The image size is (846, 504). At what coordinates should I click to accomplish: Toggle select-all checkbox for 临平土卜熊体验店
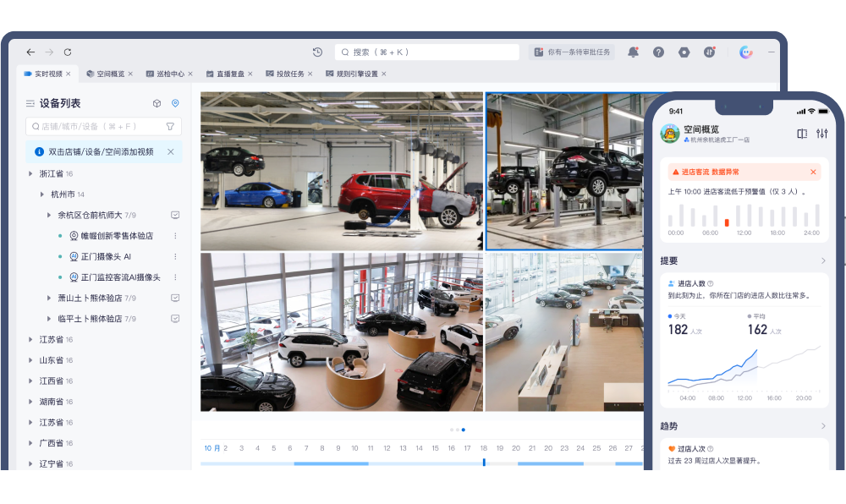click(x=175, y=319)
